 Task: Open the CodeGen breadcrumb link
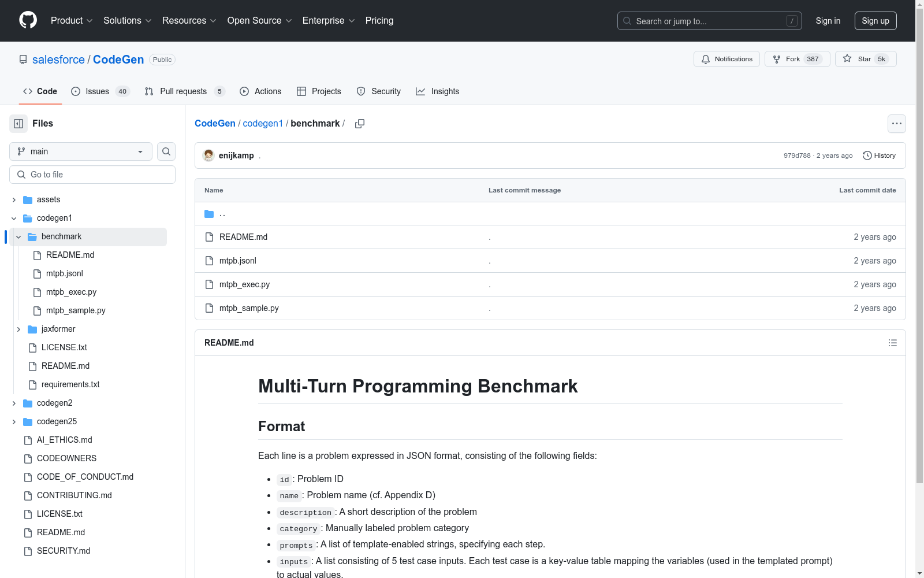pos(215,124)
